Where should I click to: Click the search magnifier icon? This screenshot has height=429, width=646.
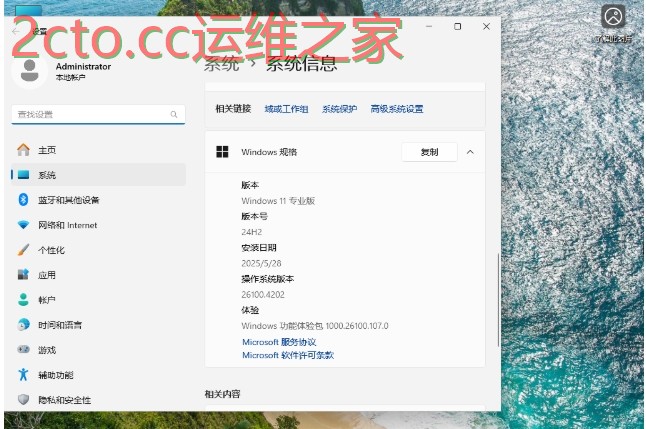coord(174,114)
